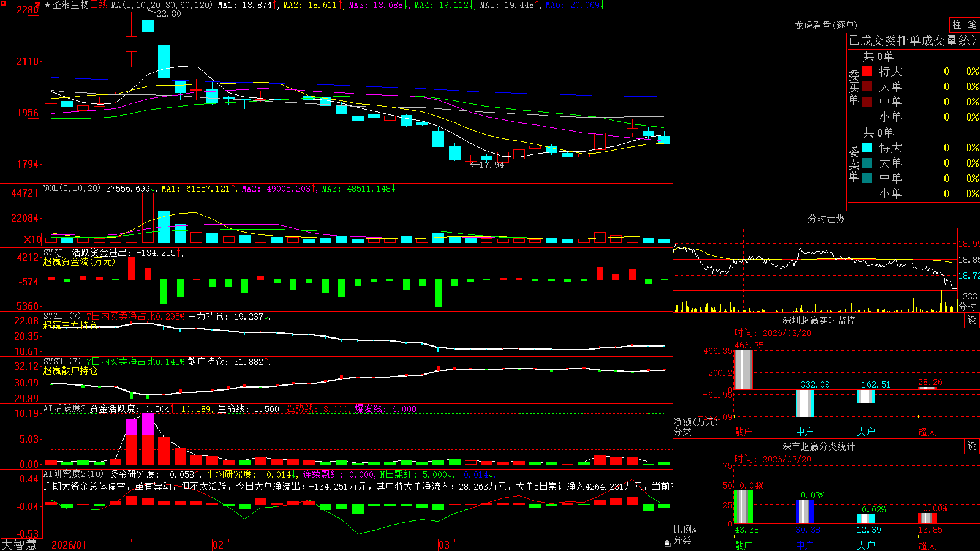
Task: Click the red 强势线: 3.000 label
Action: (317, 409)
